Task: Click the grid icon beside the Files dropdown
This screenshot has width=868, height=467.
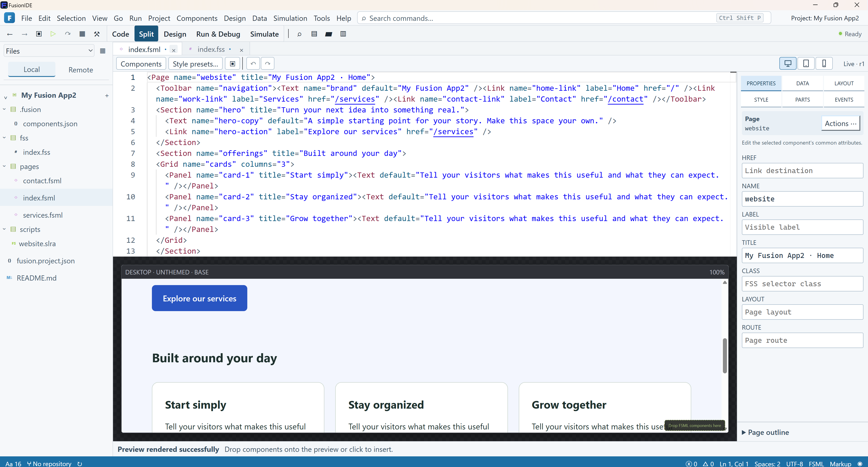Action: (103, 51)
